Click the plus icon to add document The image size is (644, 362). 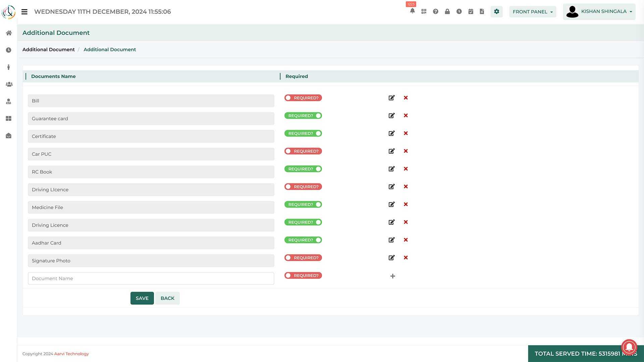click(392, 276)
